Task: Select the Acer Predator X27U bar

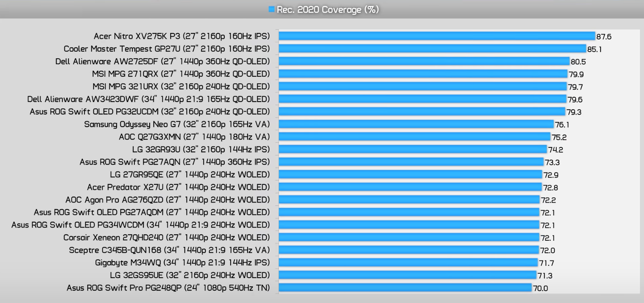Action: 410,187
